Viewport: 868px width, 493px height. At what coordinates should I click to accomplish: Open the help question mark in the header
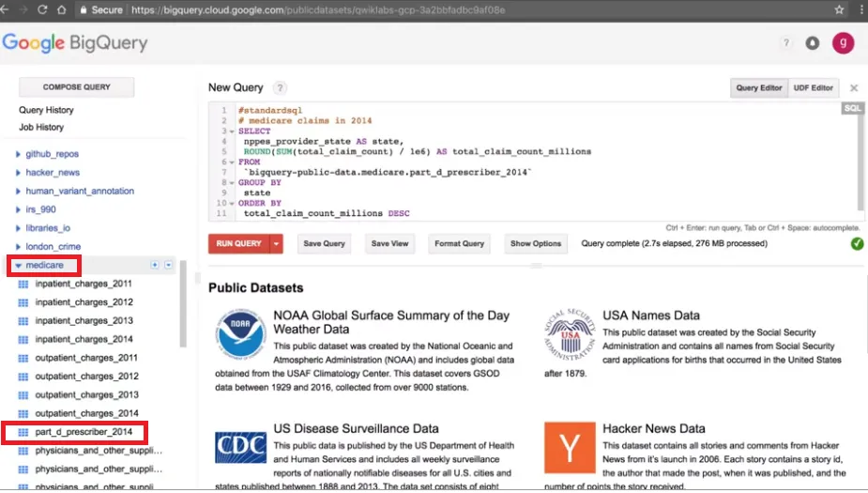[x=785, y=42]
